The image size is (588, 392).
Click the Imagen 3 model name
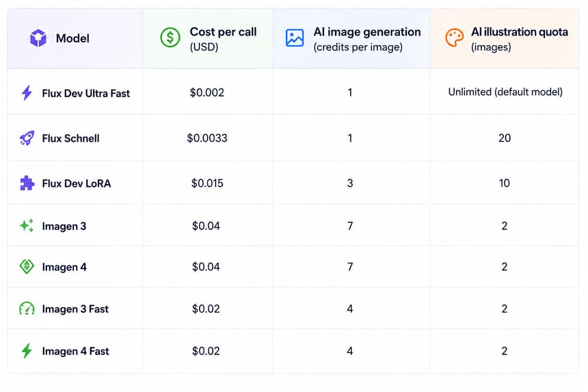point(64,226)
